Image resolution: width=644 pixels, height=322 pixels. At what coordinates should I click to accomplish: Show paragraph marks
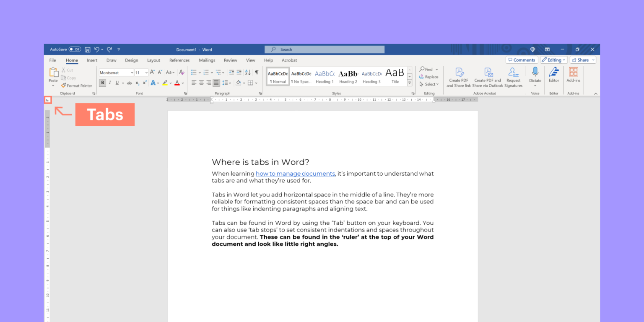coord(257,72)
